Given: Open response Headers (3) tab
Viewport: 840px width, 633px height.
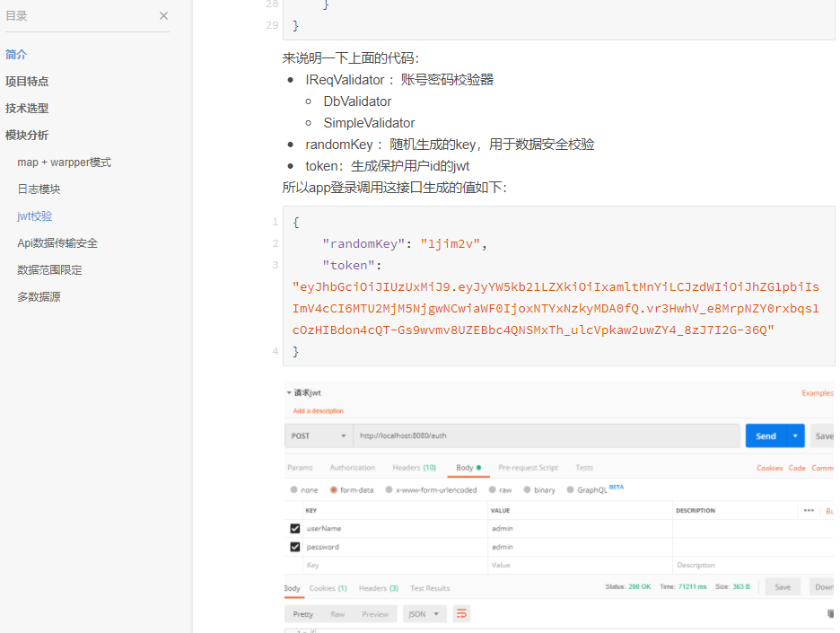Looking at the screenshot, I should (x=378, y=588).
